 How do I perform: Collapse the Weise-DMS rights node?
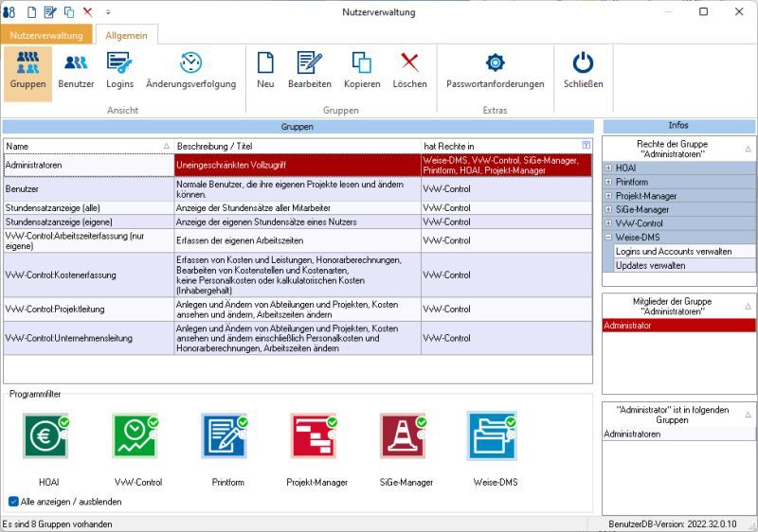(608, 237)
